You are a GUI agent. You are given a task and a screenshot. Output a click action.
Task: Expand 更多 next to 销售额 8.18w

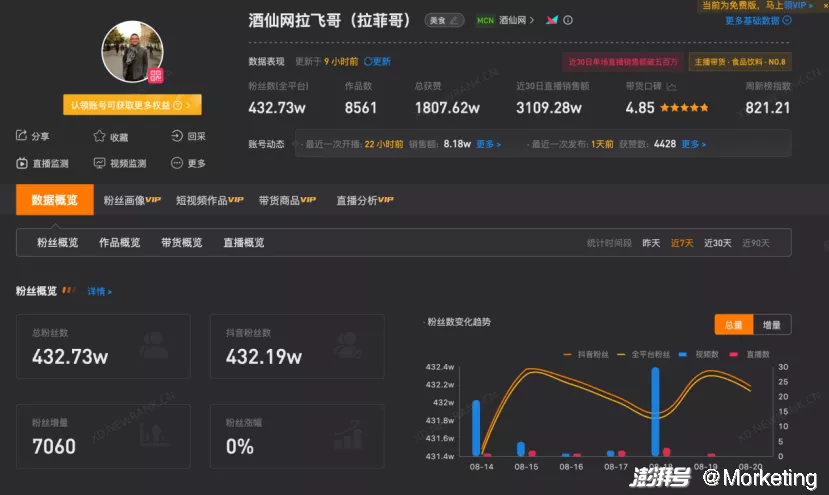point(488,144)
